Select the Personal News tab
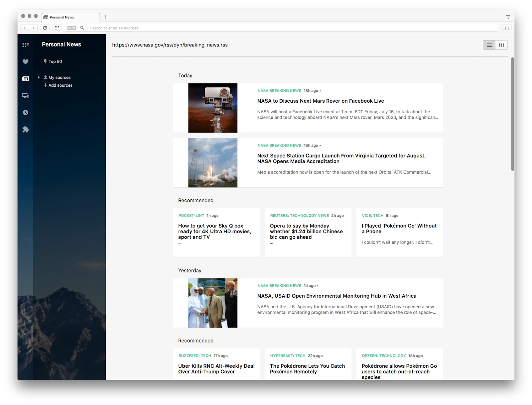 click(x=71, y=17)
